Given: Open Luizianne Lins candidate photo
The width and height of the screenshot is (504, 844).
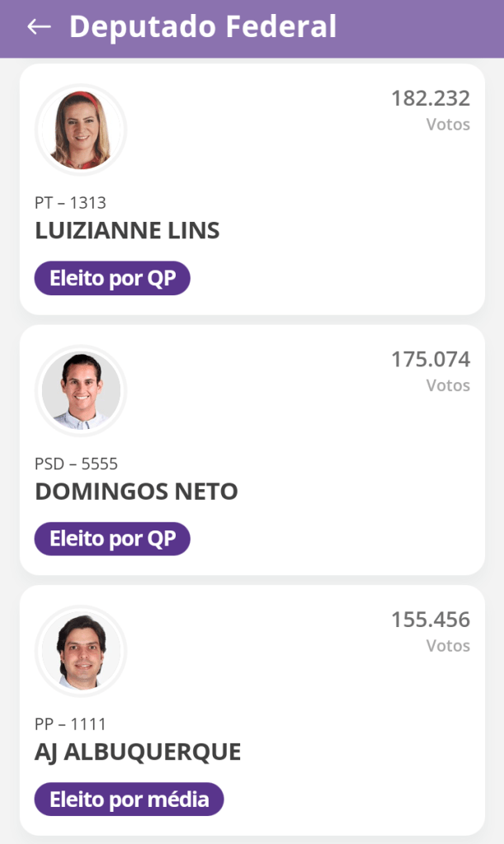Looking at the screenshot, I should pyautogui.click(x=81, y=130).
